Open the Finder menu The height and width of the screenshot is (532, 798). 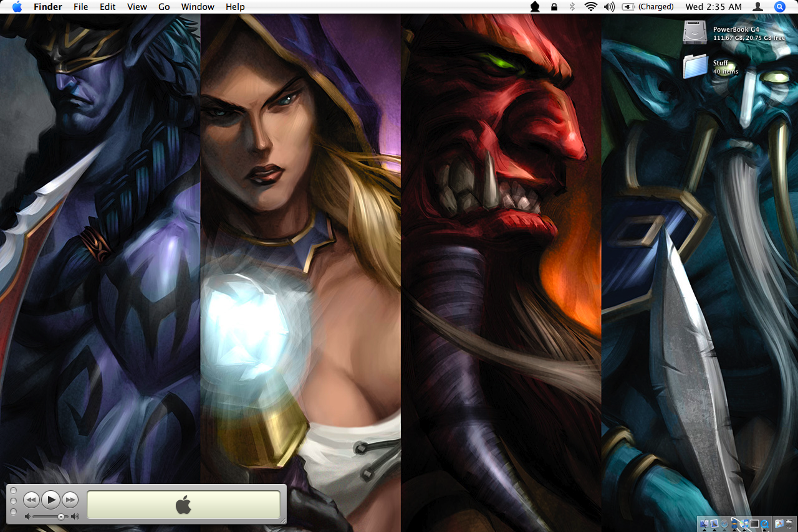[48, 7]
